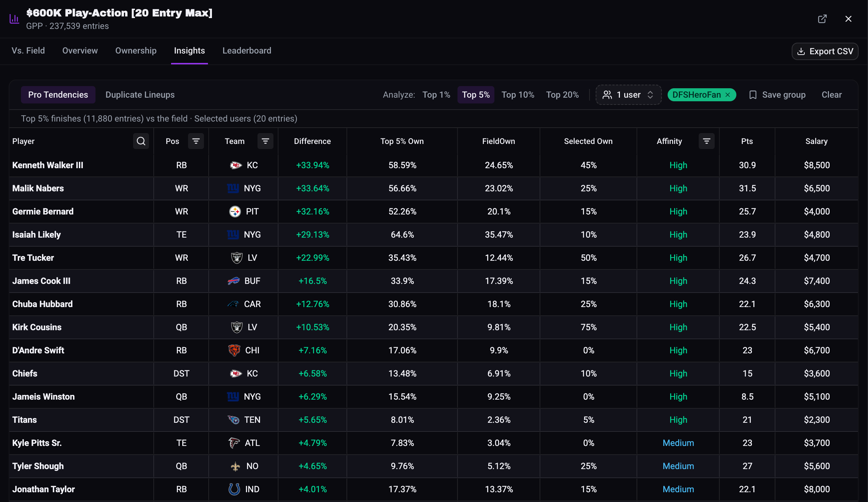Sort by the Difference column header

[x=312, y=141]
